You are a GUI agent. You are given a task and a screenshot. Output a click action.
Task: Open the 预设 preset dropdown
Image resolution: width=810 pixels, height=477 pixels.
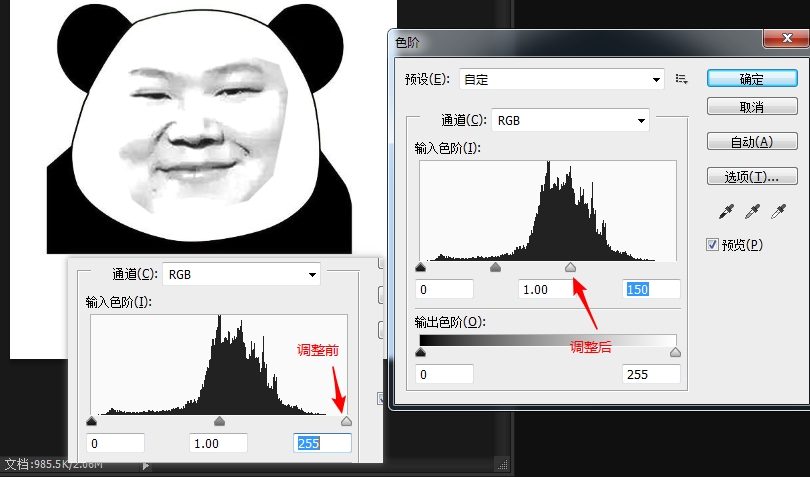(x=562, y=79)
